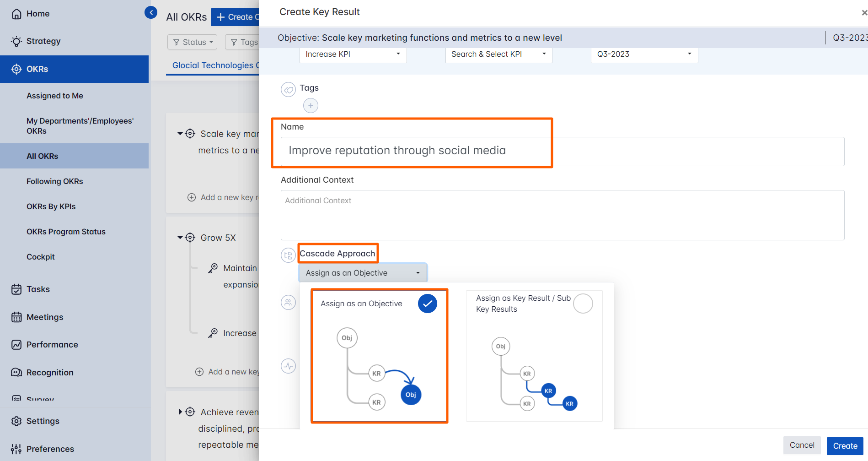The width and height of the screenshot is (868, 461).
Task: Collapse the Grow 5X objective
Action: pyautogui.click(x=180, y=238)
